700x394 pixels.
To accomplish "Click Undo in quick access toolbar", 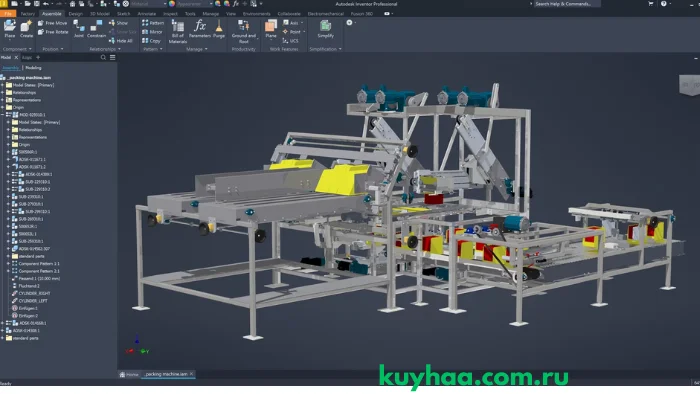I will click(x=46, y=4).
